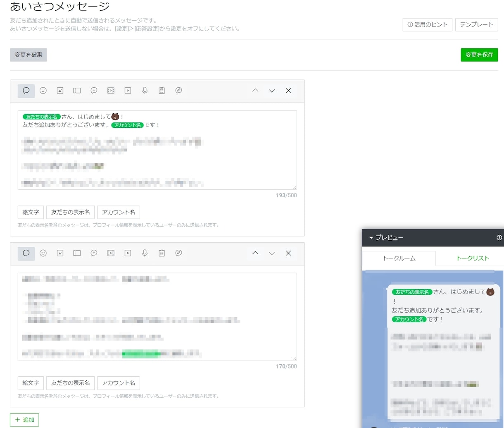Select photo type in second message box
Viewport: 504px width, 428px height.
[60, 253]
